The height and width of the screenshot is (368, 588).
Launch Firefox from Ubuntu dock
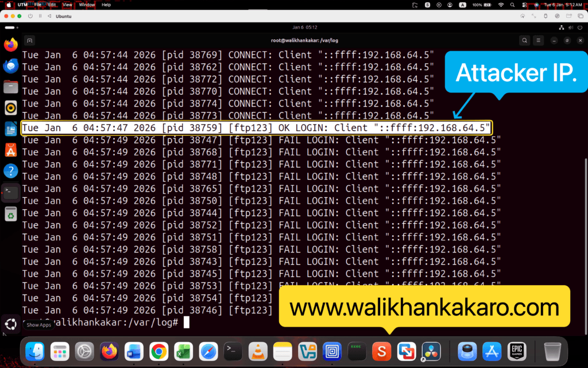(x=11, y=45)
